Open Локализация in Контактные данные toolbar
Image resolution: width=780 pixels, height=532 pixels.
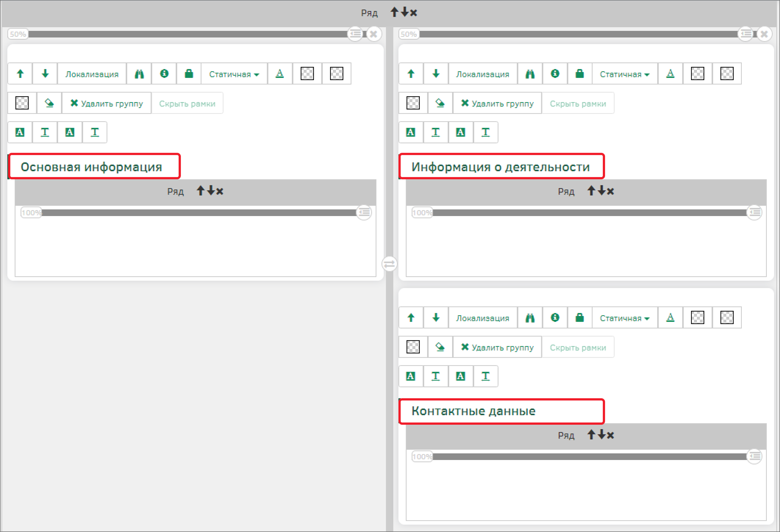482,318
